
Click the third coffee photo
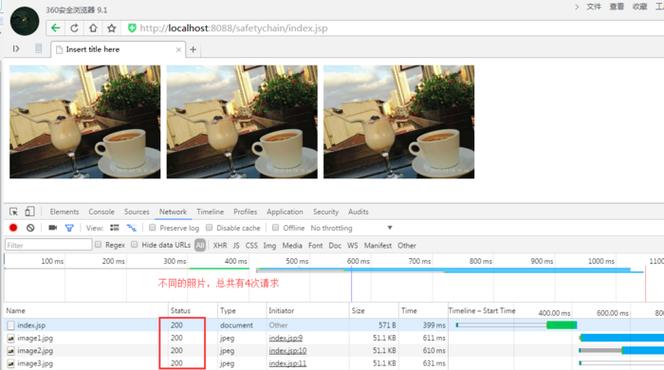pos(399,121)
